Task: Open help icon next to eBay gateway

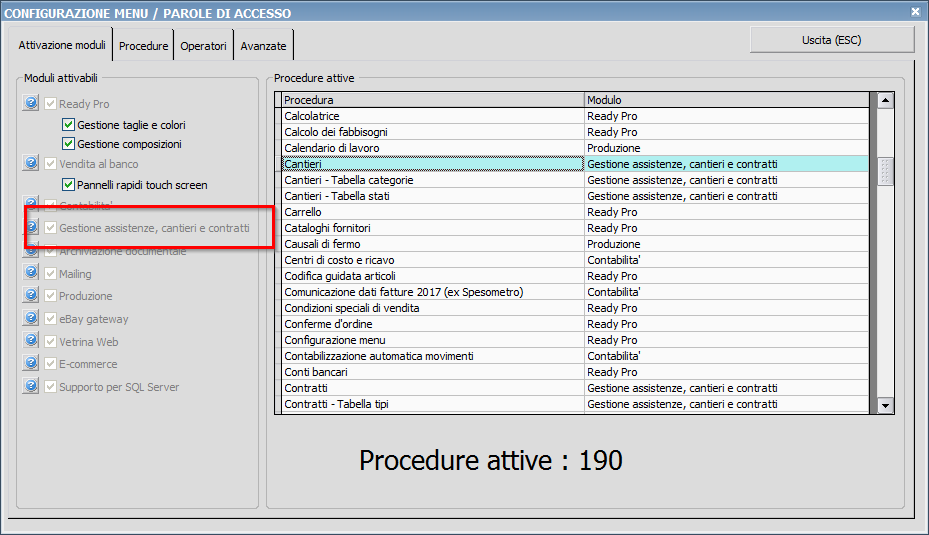Action: coord(31,318)
